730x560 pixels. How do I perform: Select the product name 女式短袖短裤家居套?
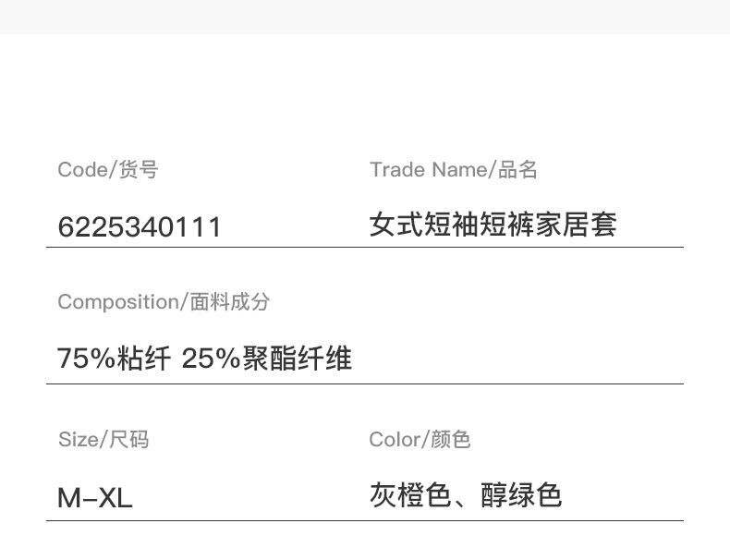click(x=493, y=225)
